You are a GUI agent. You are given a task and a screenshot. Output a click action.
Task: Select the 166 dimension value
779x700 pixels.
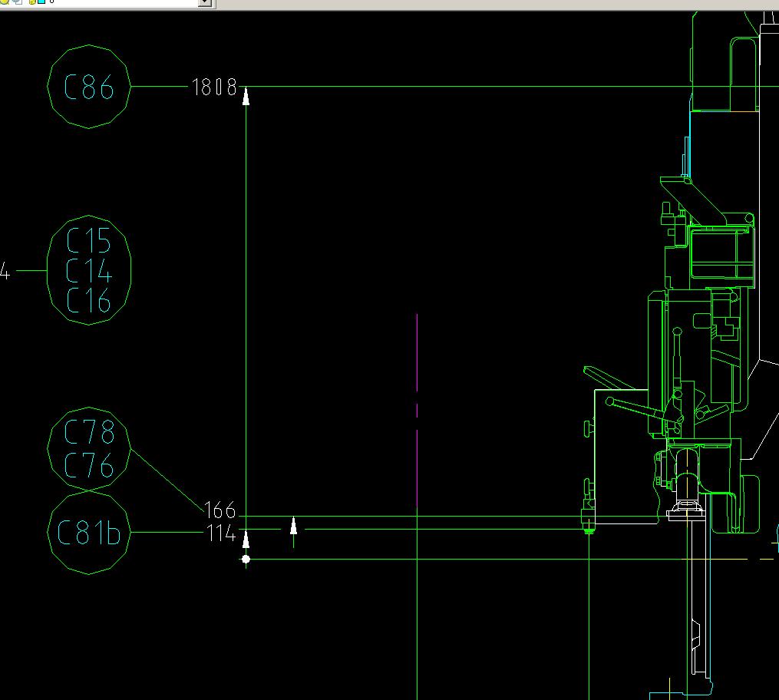pos(220,510)
